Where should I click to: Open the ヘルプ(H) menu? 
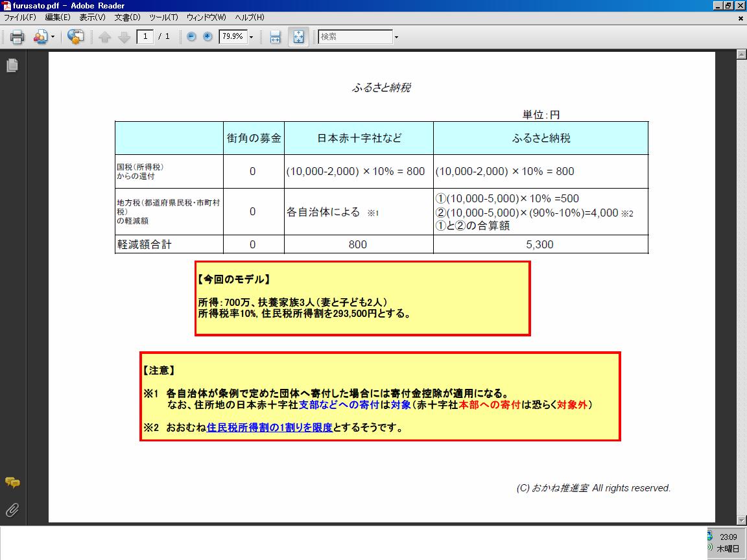pos(250,17)
